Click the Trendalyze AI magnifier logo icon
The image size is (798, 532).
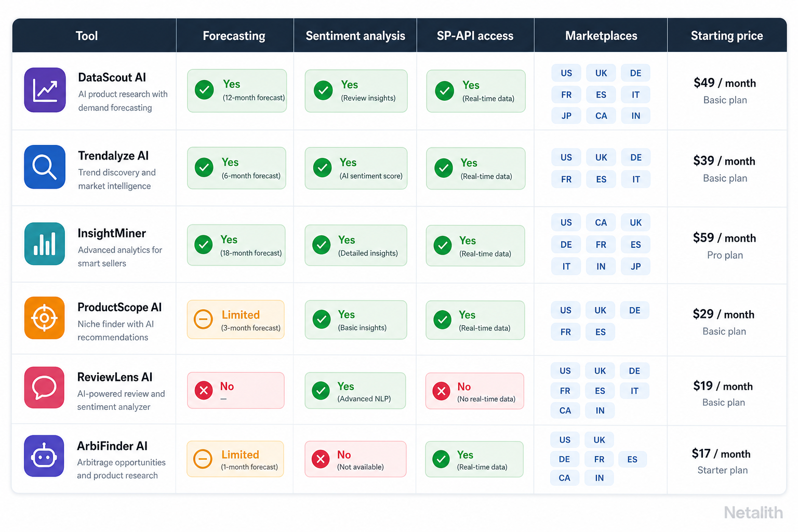click(x=45, y=167)
